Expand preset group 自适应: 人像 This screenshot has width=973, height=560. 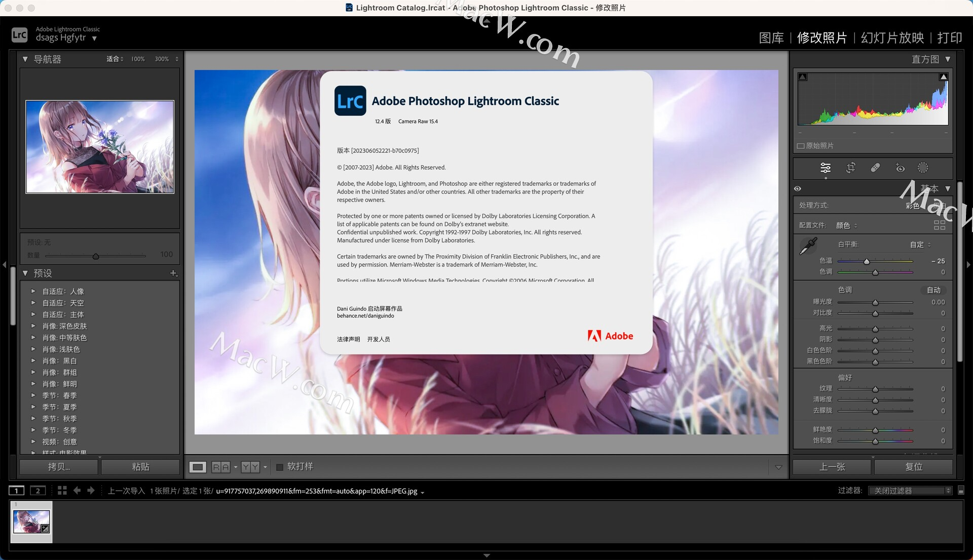click(33, 291)
